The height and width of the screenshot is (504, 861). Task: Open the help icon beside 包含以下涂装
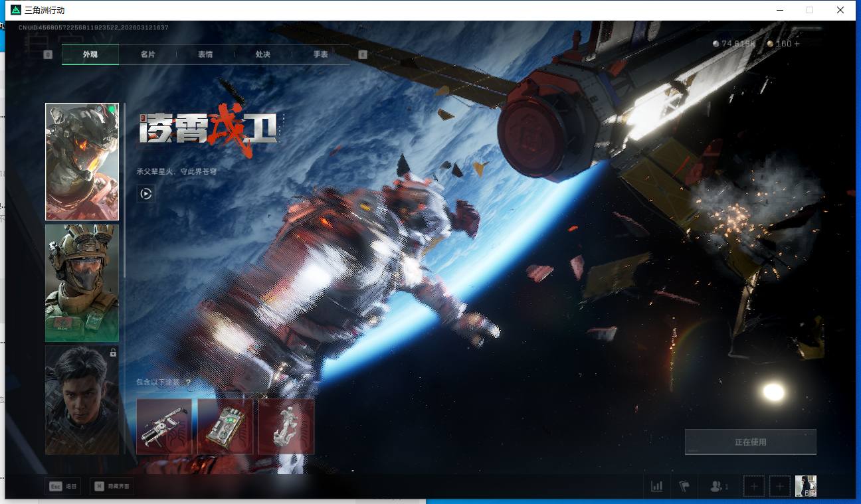click(188, 382)
